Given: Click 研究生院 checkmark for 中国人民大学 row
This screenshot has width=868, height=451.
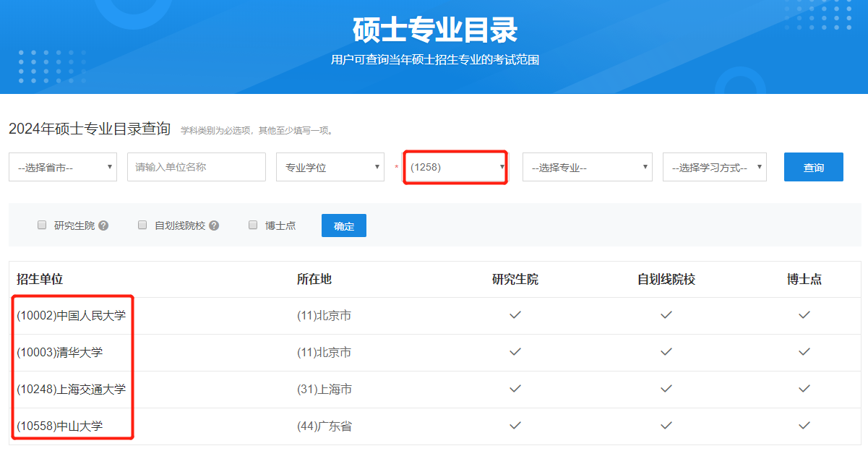Looking at the screenshot, I should click(x=515, y=315).
